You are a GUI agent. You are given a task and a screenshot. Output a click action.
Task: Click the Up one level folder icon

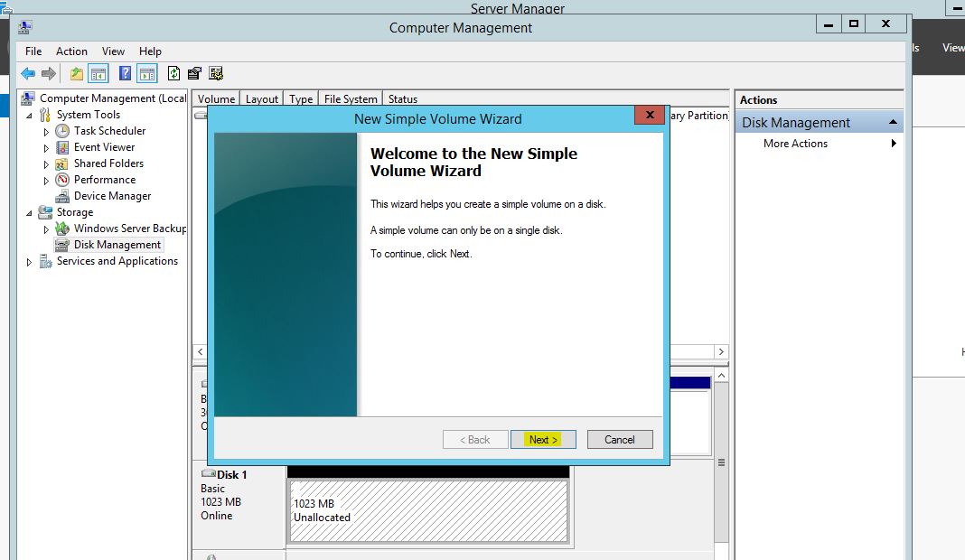(x=77, y=74)
